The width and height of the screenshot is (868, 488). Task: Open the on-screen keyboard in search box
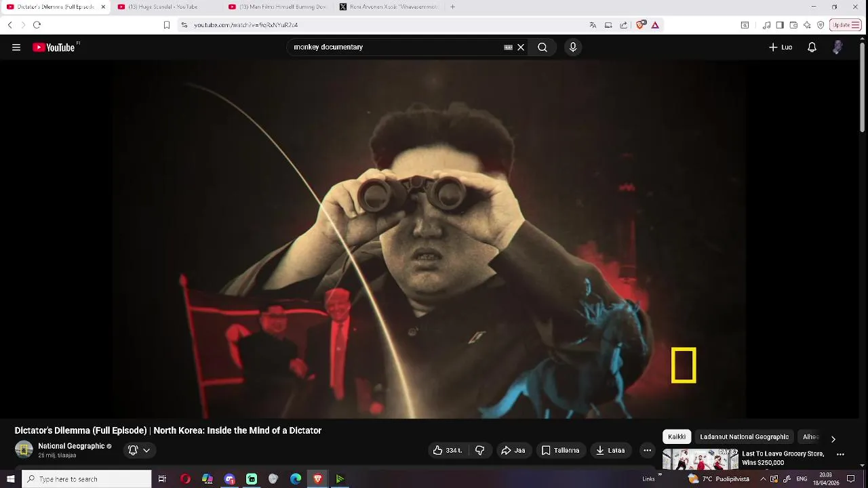coord(508,47)
